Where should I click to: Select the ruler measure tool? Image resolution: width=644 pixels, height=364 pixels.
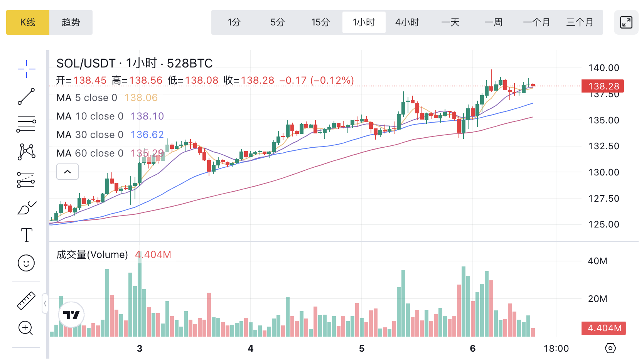coord(26,301)
